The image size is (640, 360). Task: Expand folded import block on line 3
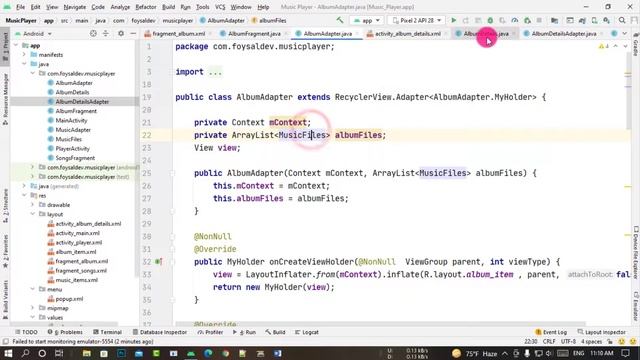pyautogui.click(x=215, y=72)
